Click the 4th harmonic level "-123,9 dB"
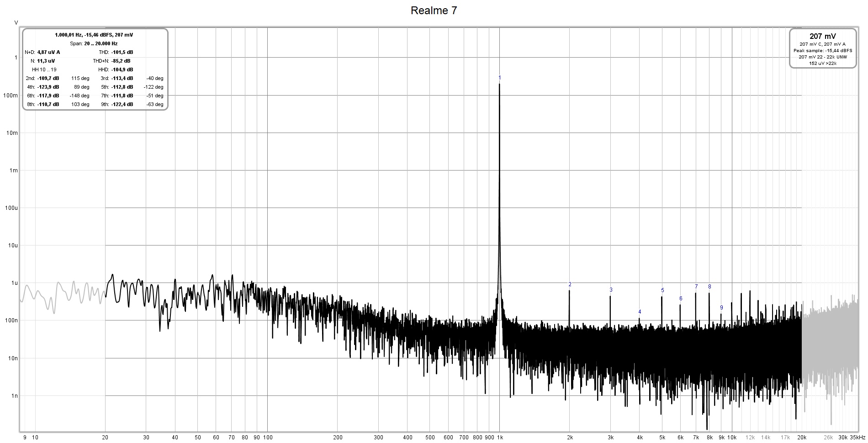The height and width of the screenshot is (443, 868). tap(48, 87)
